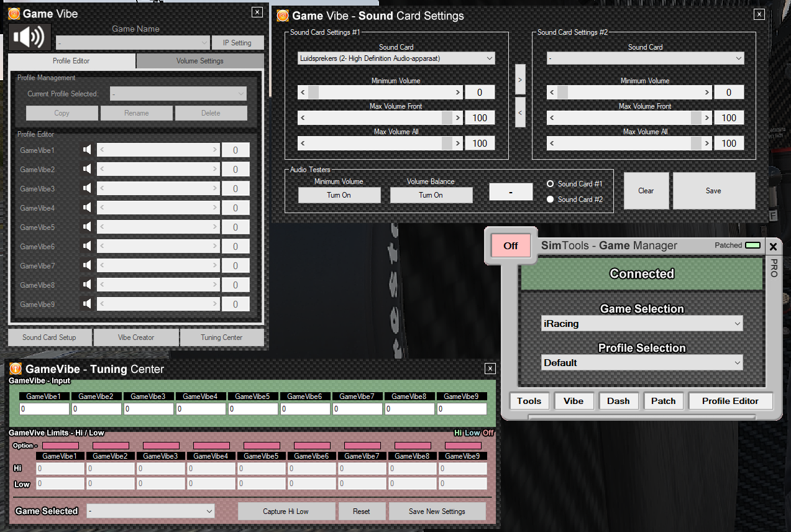Open the Sound Card #1 device dropdown

[x=396, y=58]
